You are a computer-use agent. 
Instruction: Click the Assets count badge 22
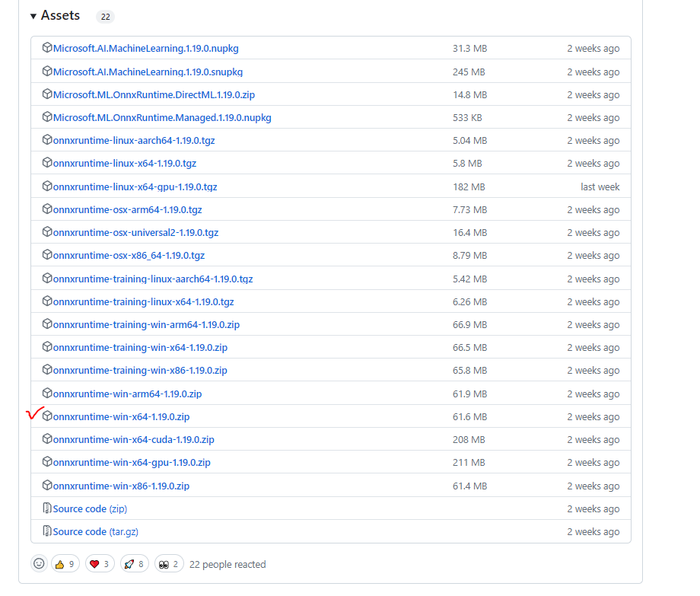click(105, 17)
